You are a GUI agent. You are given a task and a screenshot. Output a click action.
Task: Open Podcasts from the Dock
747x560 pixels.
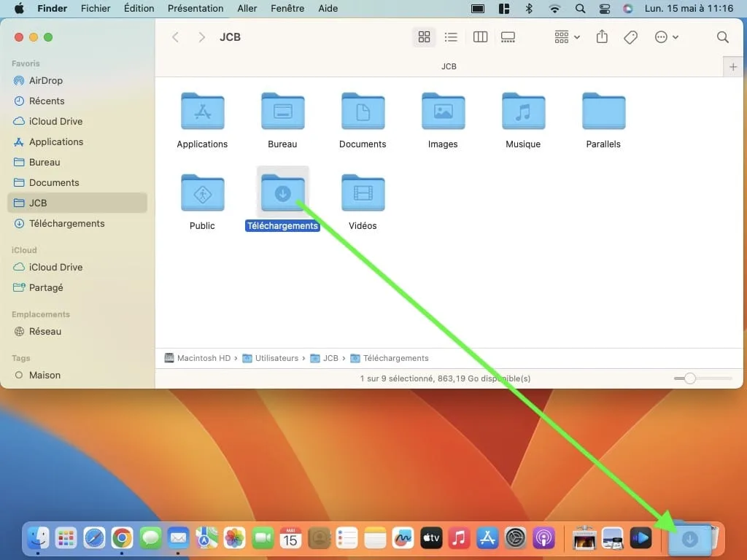[543, 539]
